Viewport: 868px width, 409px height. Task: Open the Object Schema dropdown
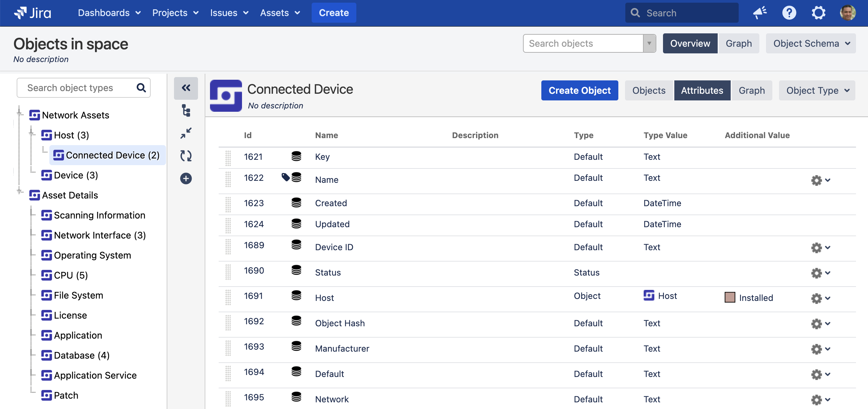click(811, 43)
